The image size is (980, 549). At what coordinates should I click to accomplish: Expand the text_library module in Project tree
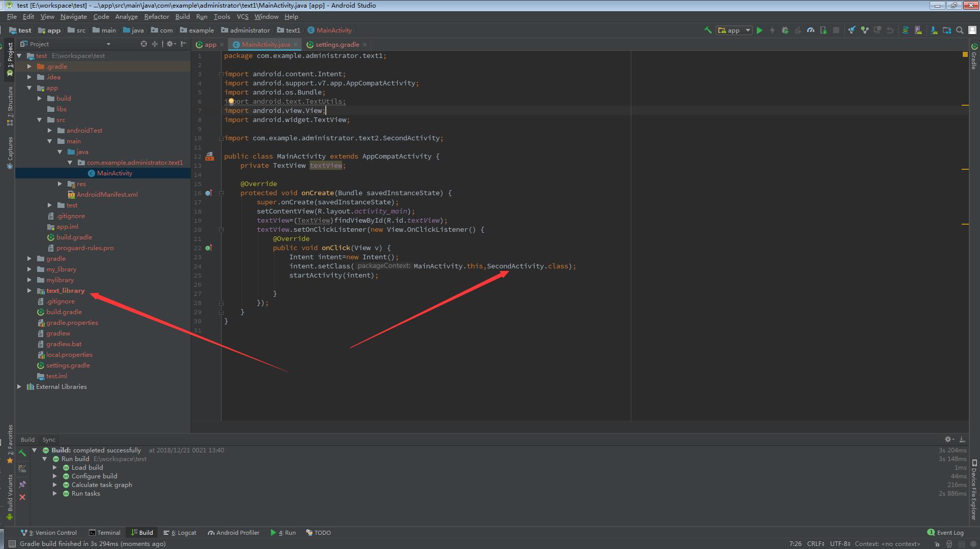click(x=29, y=290)
